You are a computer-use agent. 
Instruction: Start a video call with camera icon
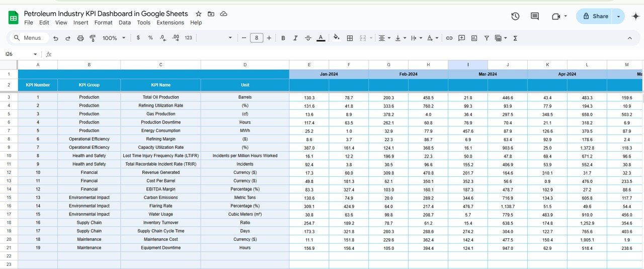point(556,16)
